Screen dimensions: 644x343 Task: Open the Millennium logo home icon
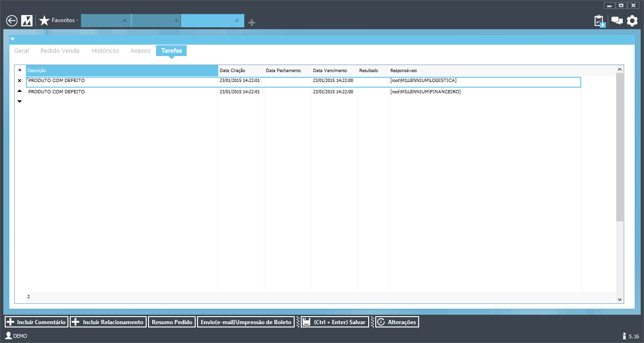coord(27,21)
